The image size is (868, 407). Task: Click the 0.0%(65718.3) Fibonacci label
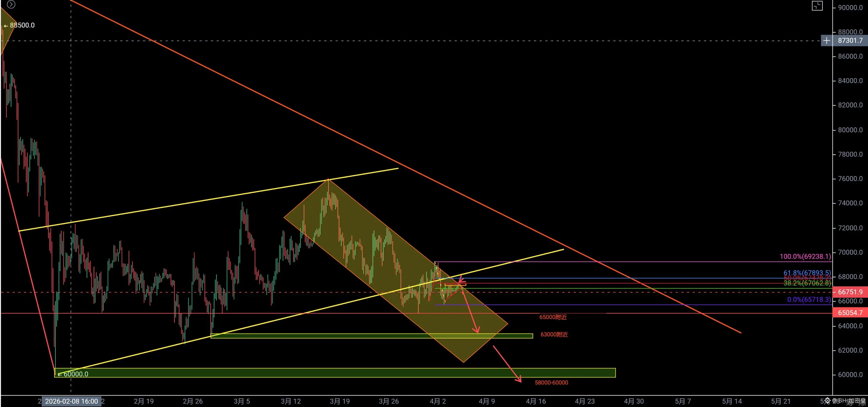pyautogui.click(x=809, y=300)
